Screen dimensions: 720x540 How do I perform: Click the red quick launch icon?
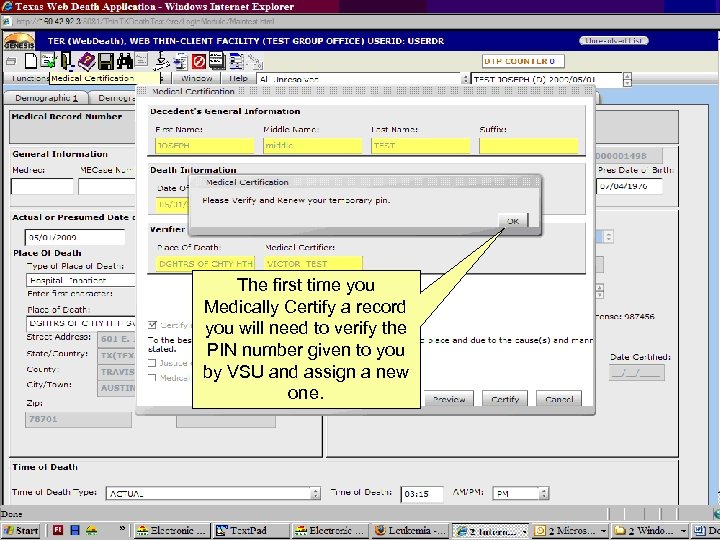pyautogui.click(x=58, y=530)
